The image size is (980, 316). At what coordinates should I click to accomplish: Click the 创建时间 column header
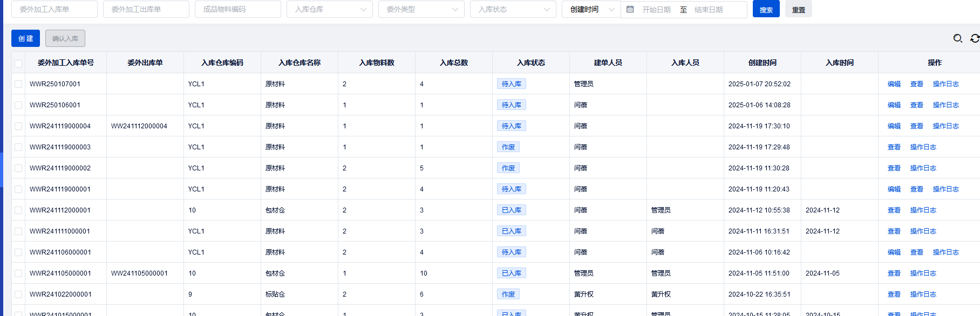tap(763, 63)
